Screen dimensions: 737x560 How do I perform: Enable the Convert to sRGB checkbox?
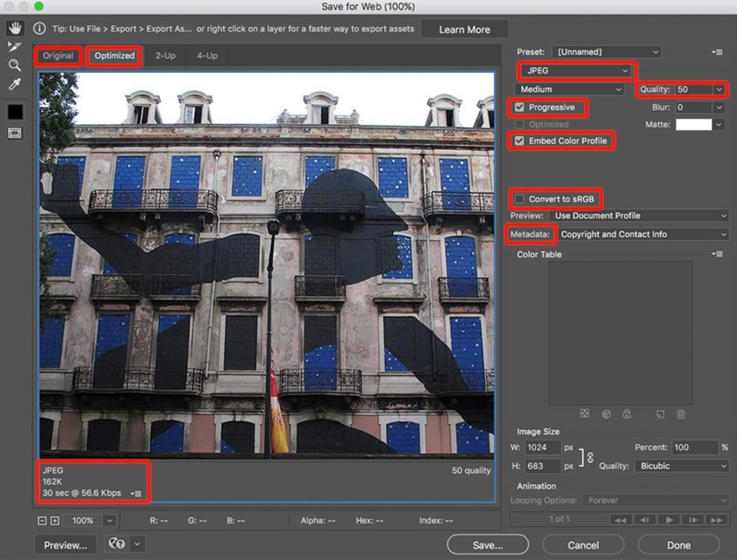point(519,199)
